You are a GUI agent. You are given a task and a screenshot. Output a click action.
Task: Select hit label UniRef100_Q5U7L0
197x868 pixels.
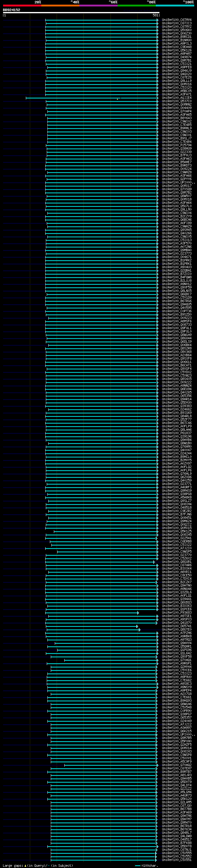(177, 206)
